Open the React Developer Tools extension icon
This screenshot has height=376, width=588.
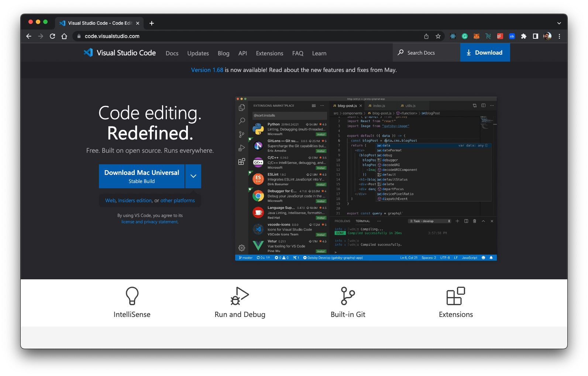click(x=453, y=36)
